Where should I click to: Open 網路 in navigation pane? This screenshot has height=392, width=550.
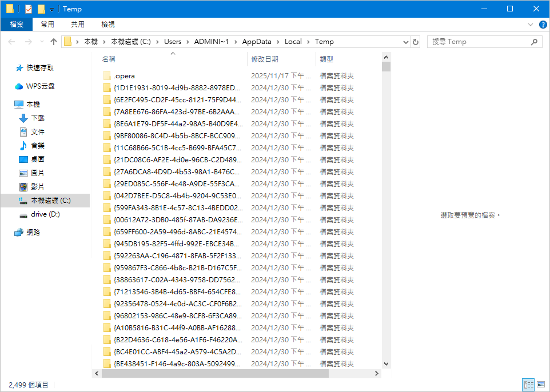pos(27,232)
